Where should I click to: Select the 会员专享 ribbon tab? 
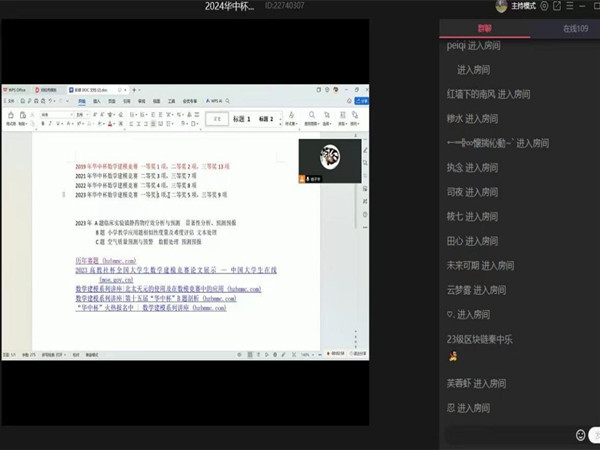[x=190, y=101]
